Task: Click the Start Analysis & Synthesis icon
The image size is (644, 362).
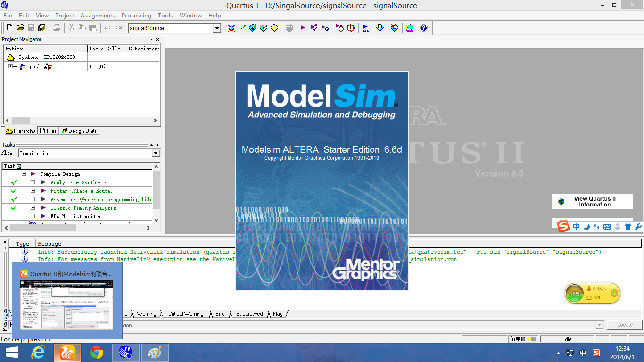Action: [x=314, y=28]
